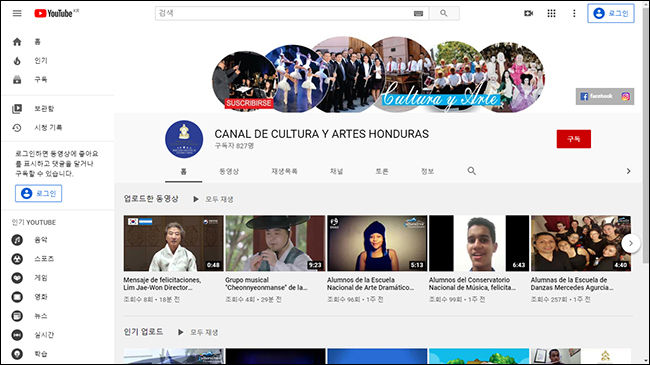This screenshot has width=650, height=365.
Task: Click the subscriber count text 구독자 827명
Action: pyautogui.click(x=234, y=146)
